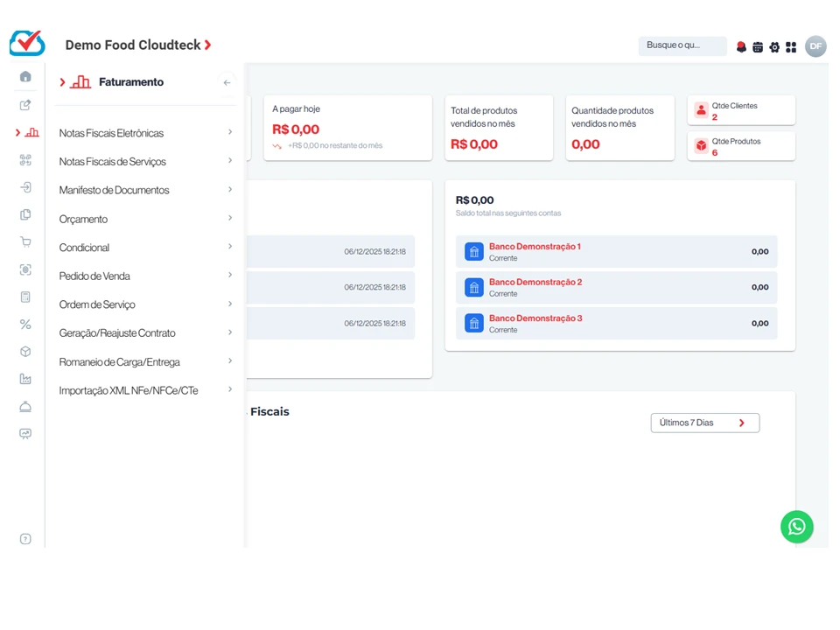Open the settings gear icon

tap(774, 47)
